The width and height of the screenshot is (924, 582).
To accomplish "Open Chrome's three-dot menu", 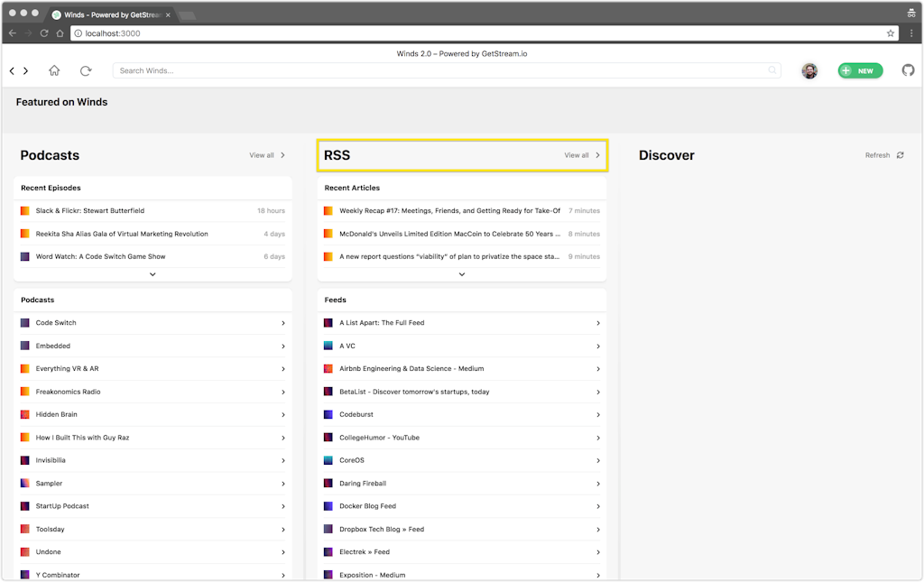I will point(911,33).
